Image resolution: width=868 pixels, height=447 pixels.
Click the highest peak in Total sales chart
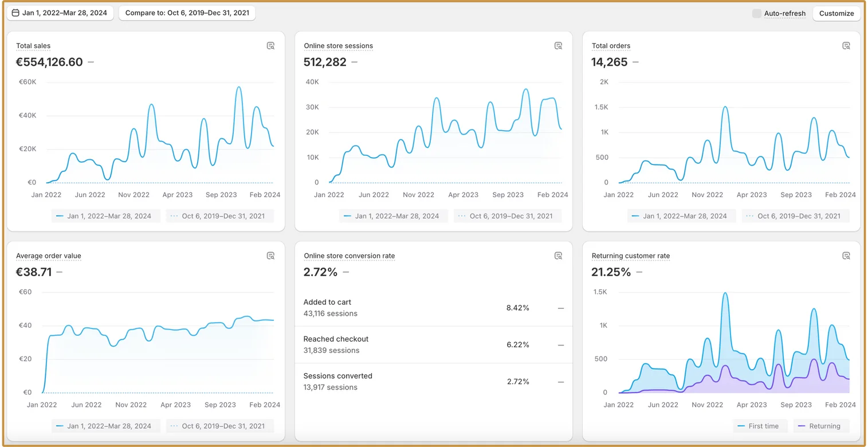(239, 88)
